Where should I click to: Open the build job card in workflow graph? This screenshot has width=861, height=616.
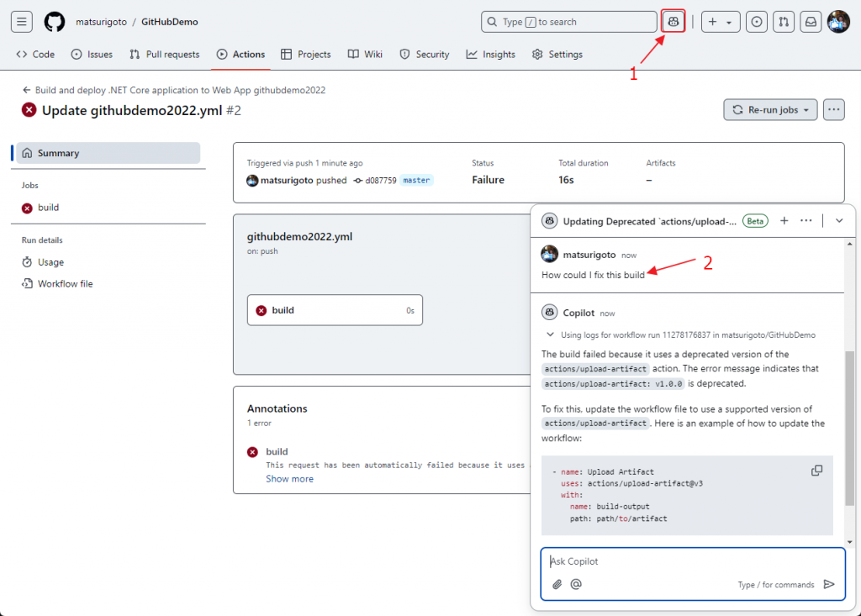(x=335, y=310)
